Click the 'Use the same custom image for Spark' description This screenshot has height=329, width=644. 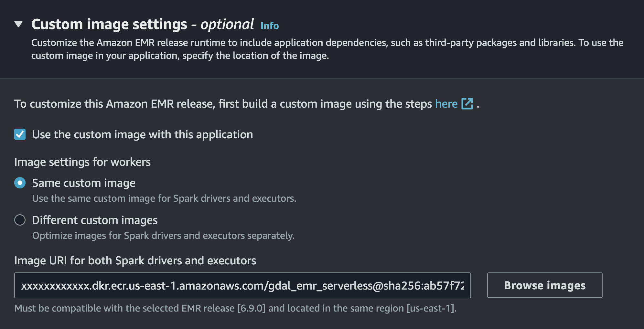pyautogui.click(x=164, y=198)
